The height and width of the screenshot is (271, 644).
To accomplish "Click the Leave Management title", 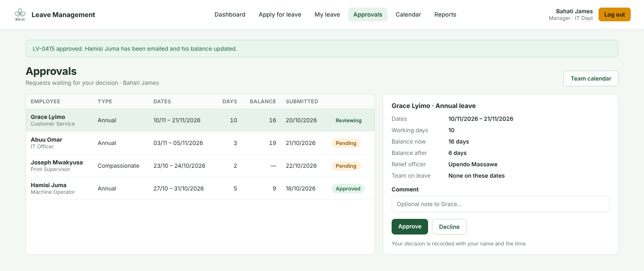I will tap(63, 15).
